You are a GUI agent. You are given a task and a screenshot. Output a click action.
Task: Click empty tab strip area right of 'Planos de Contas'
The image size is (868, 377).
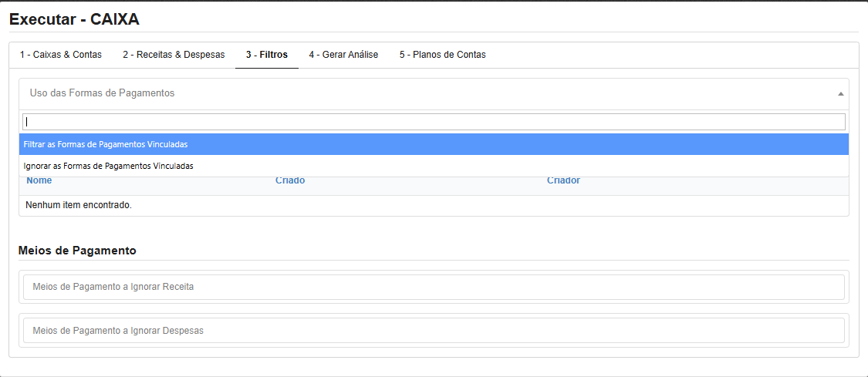click(x=671, y=55)
